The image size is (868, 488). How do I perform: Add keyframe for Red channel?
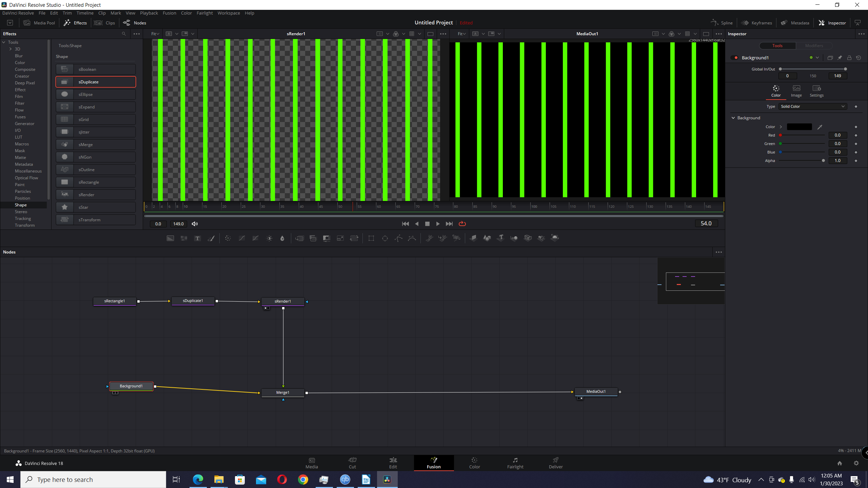[856, 135]
